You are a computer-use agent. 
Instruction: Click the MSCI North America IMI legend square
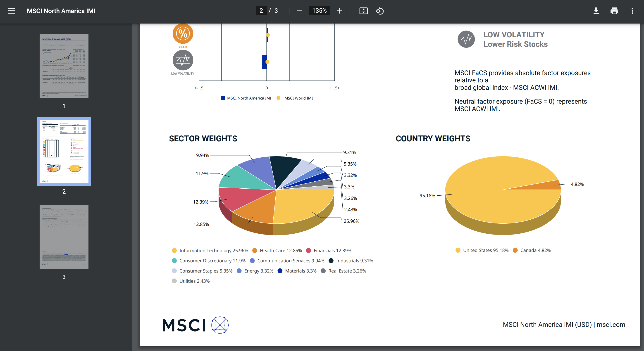[x=222, y=98]
